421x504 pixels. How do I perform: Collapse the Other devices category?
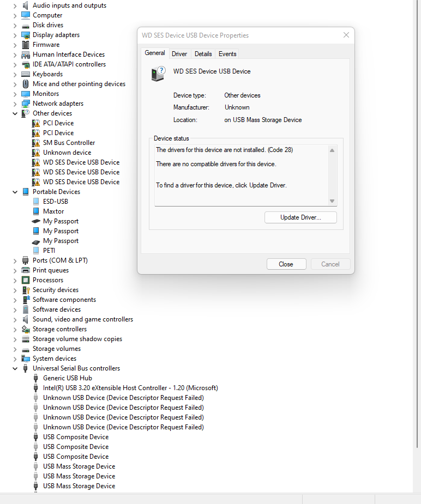tap(15, 113)
